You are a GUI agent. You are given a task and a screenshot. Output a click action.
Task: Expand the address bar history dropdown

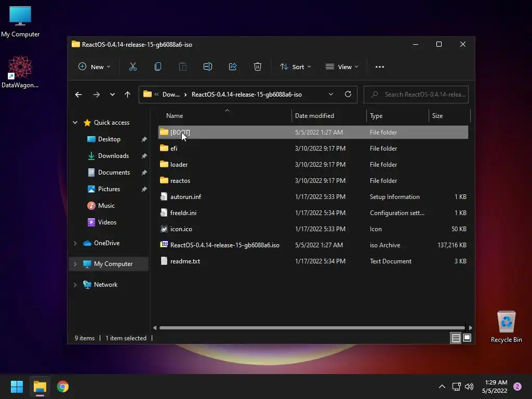(x=331, y=95)
